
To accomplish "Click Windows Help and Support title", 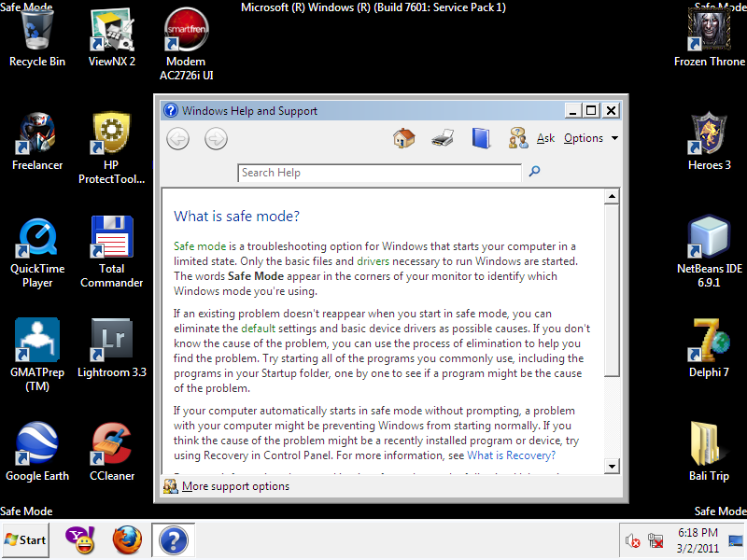I will (249, 111).
